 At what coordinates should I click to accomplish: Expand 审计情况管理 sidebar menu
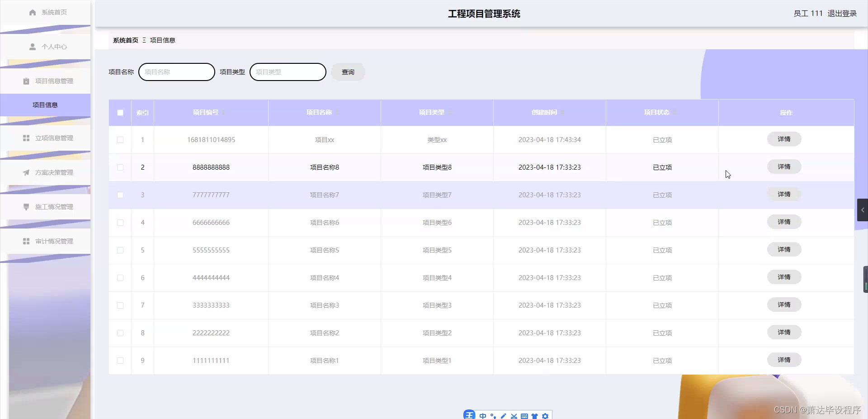tap(45, 241)
